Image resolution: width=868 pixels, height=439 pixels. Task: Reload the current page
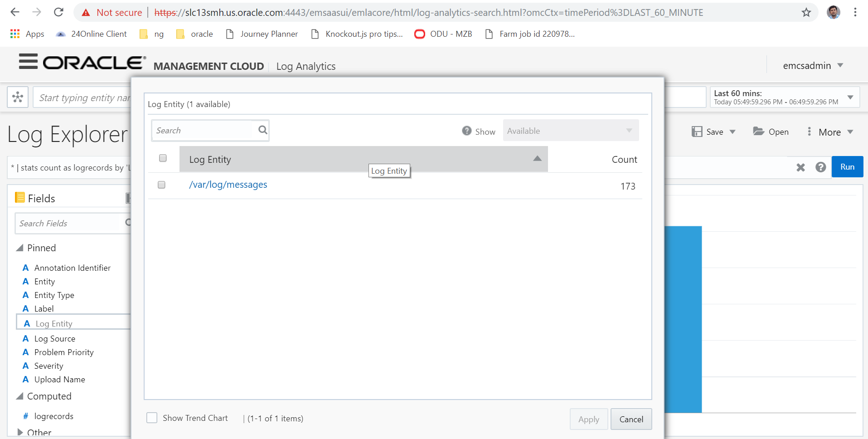point(58,12)
